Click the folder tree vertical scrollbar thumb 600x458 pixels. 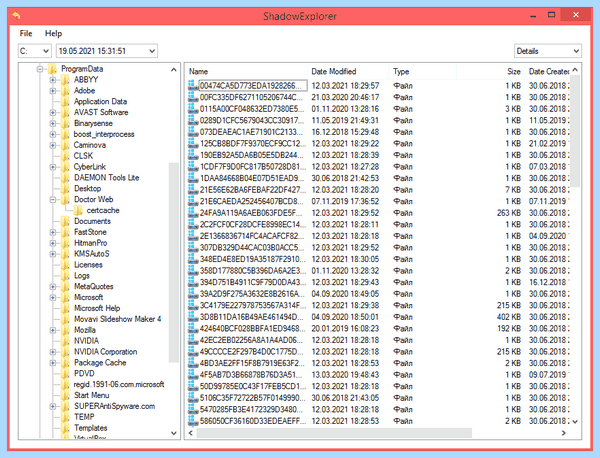click(174, 262)
